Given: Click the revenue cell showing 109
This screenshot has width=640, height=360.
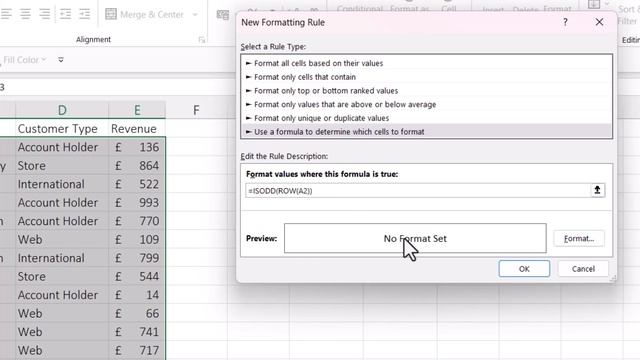Looking at the screenshot, I should coord(137,240).
